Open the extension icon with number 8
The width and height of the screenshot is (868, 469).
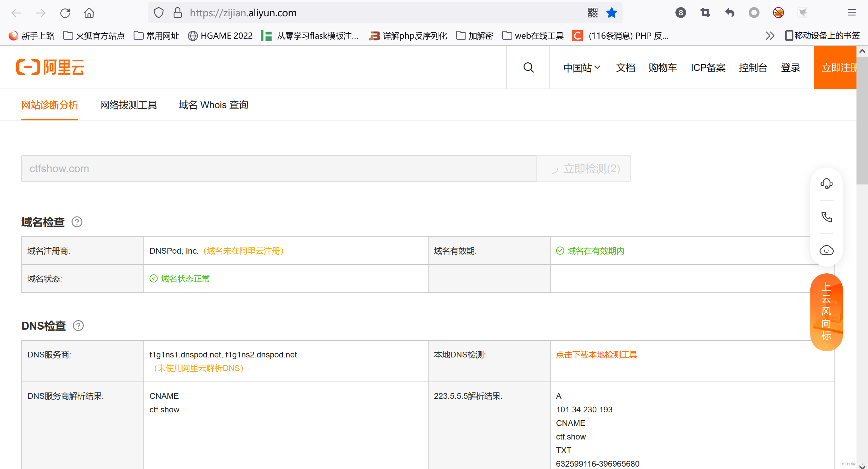(680, 13)
